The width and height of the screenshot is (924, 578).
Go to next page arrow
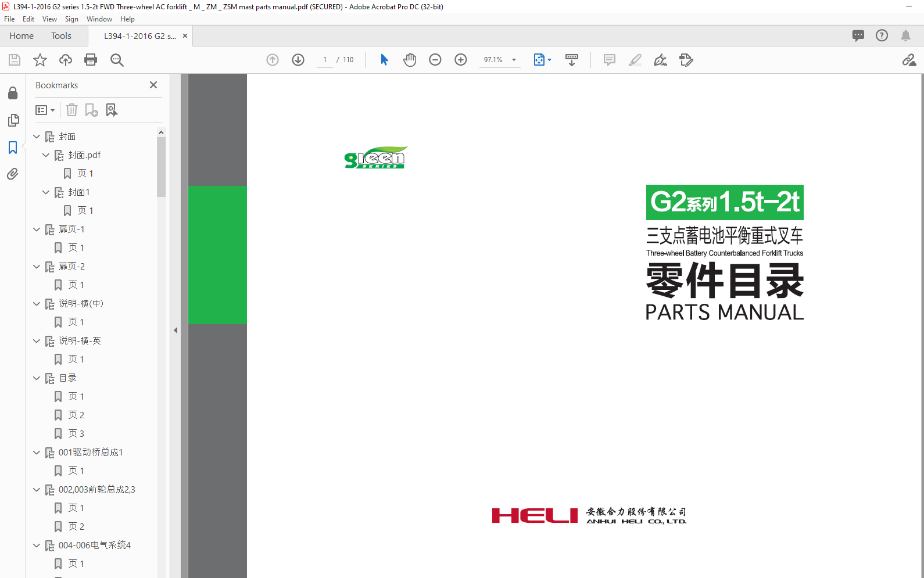298,60
